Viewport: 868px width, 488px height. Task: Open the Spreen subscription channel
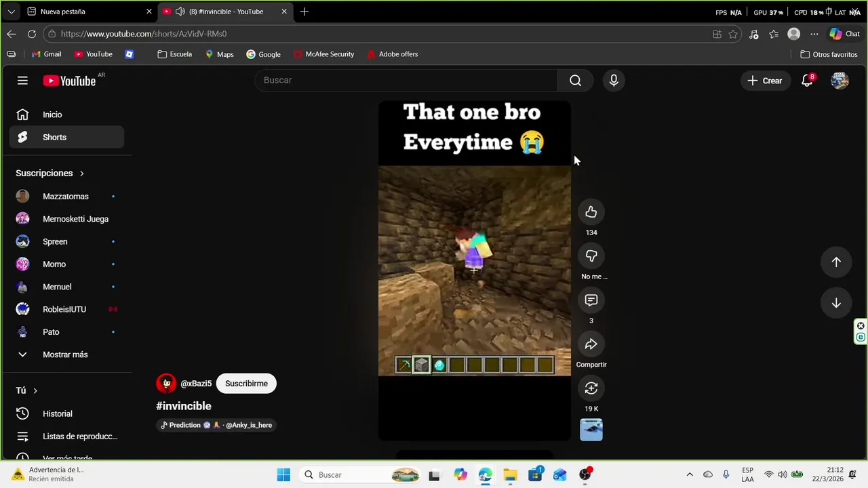[66, 241]
